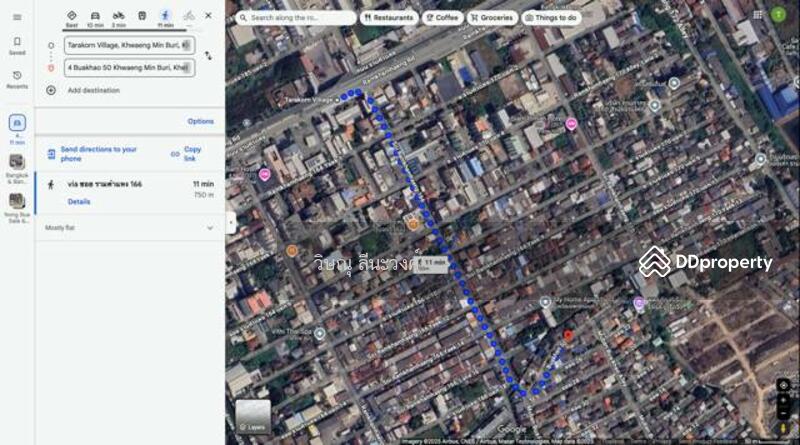
Task: Close the directions panel
Action: [x=208, y=16]
